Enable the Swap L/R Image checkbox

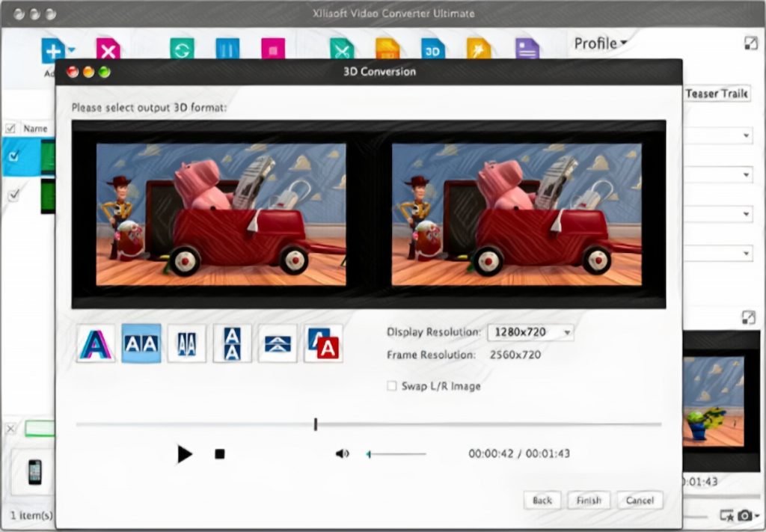pyautogui.click(x=391, y=385)
